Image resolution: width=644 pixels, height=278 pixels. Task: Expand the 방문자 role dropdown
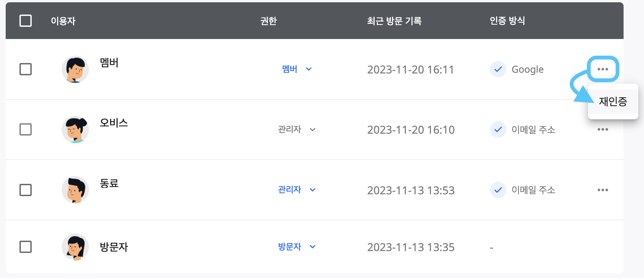pos(297,247)
